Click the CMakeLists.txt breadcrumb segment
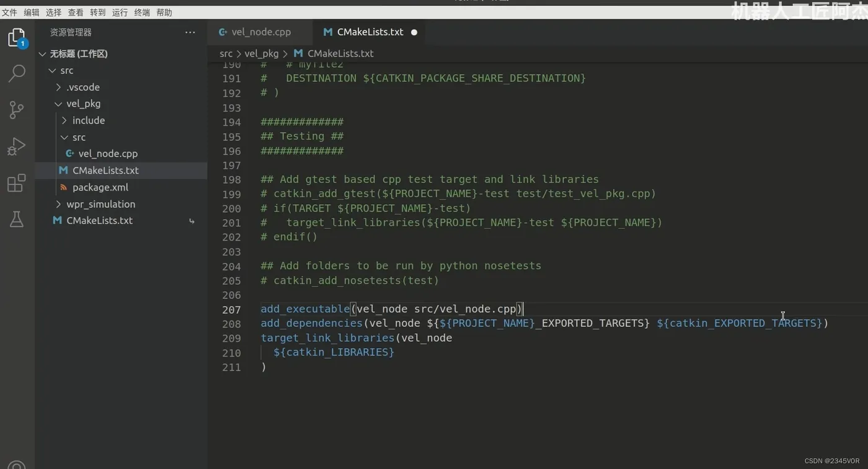This screenshot has width=868, height=469. click(340, 54)
